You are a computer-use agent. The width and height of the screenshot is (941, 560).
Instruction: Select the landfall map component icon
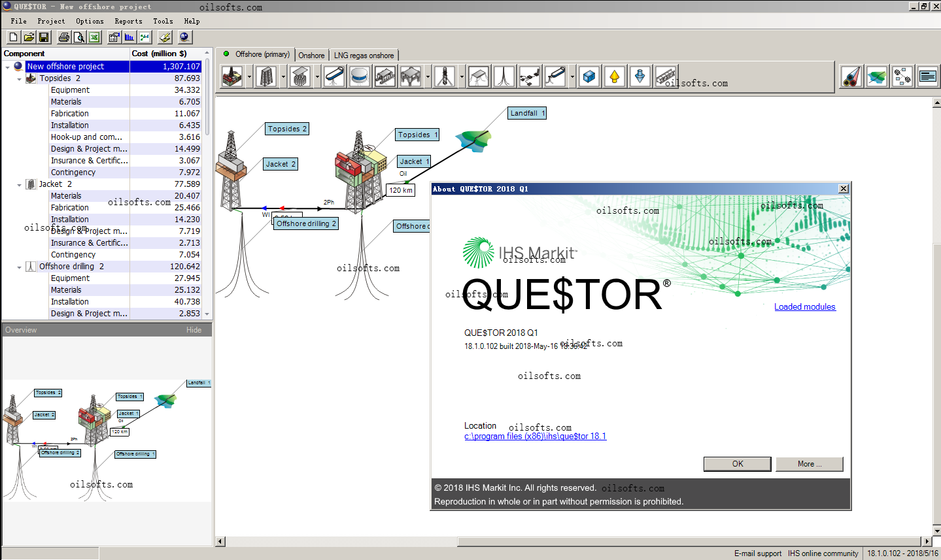click(877, 76)
